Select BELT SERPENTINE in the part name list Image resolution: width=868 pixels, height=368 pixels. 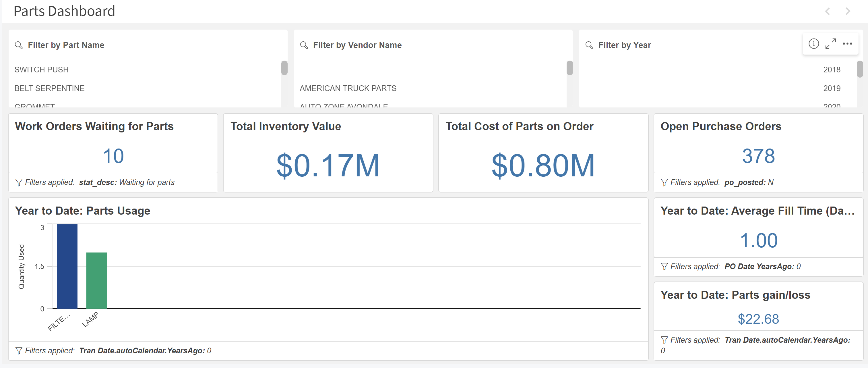50,88
